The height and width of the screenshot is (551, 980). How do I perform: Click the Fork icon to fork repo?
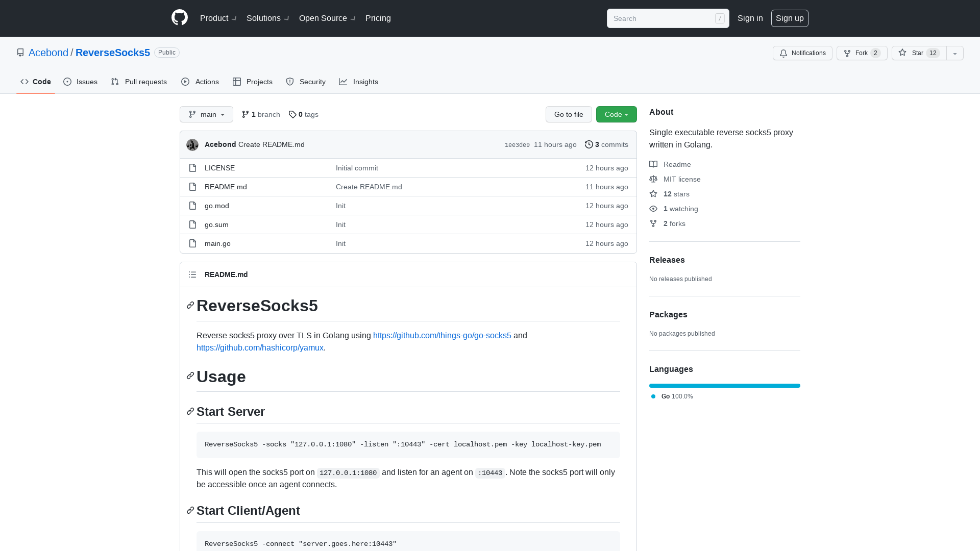[847, 53]
